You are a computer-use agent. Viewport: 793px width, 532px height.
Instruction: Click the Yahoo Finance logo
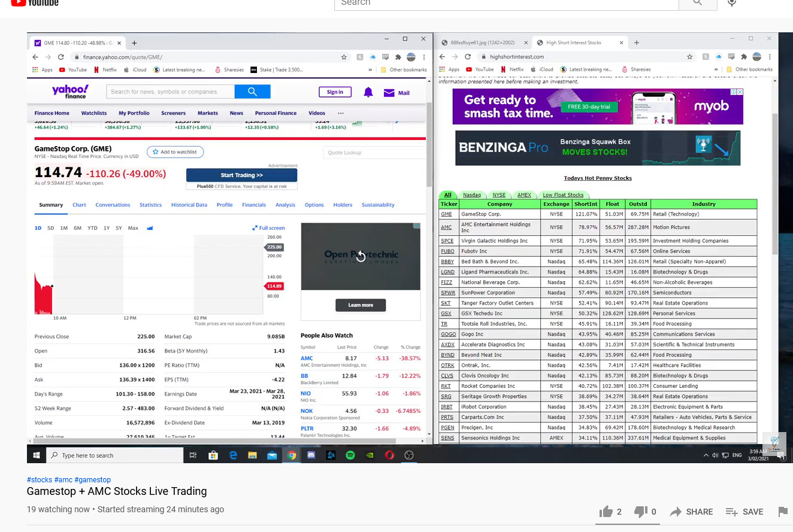click(x=69, y=91)
